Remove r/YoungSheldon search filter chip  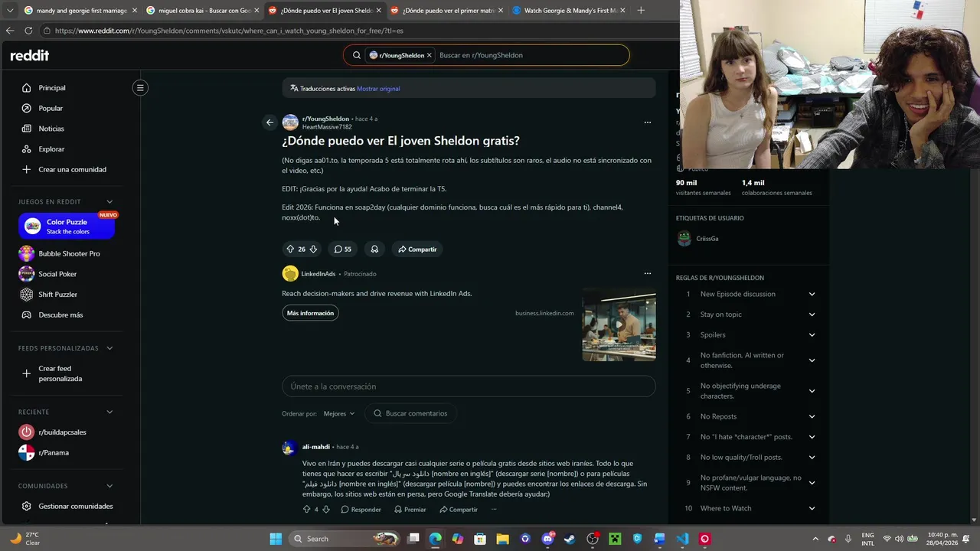point(430,55)
